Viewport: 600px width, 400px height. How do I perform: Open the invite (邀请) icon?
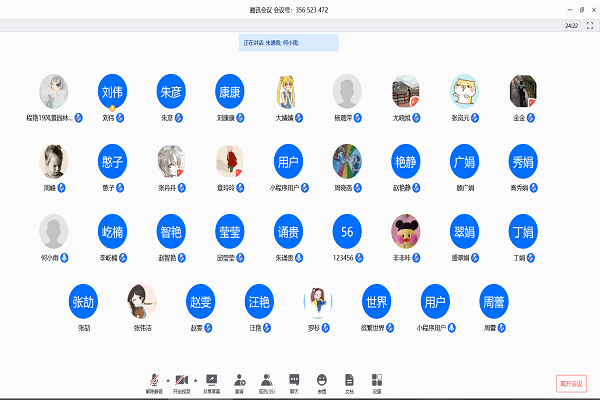click(240, 381)
